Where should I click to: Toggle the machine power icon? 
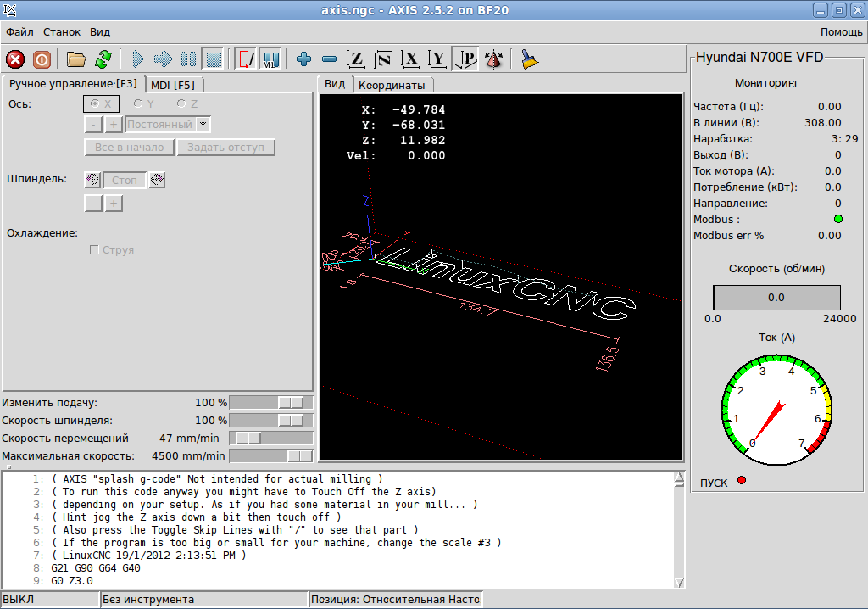(42, 59)
